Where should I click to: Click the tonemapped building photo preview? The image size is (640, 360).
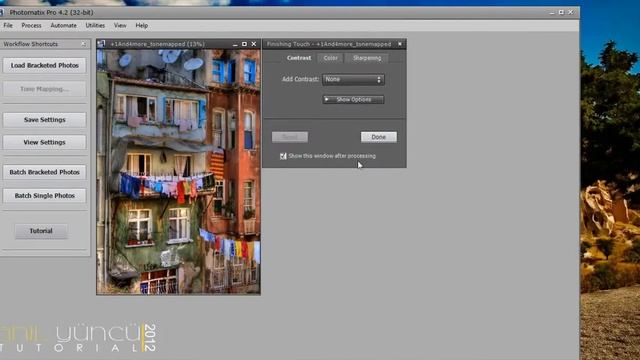[x=178, y=171]
